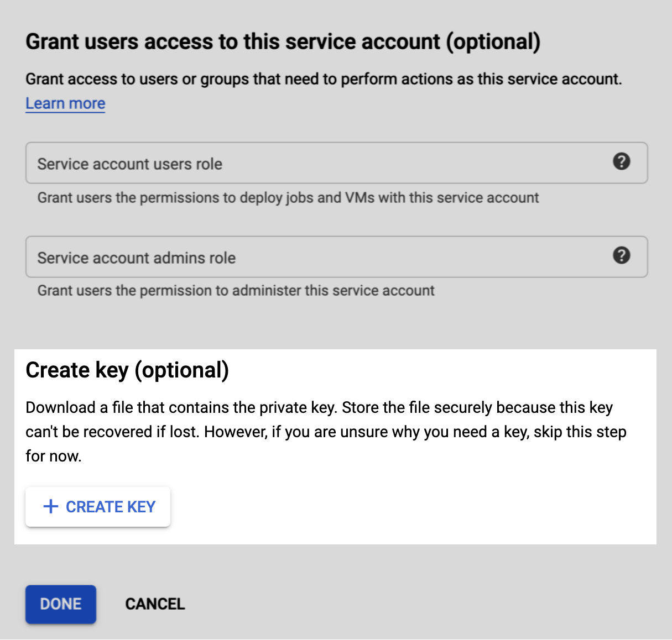Image resolution: width=672 pixels, height=640 pixels.
Task: Click the help icon beside Service account admins role
Action: point(622,256)
